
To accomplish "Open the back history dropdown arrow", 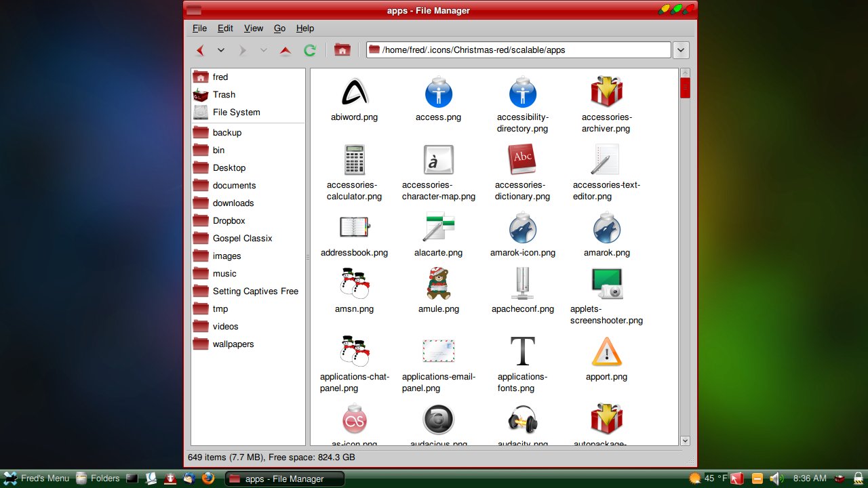I will coord(220,50).
